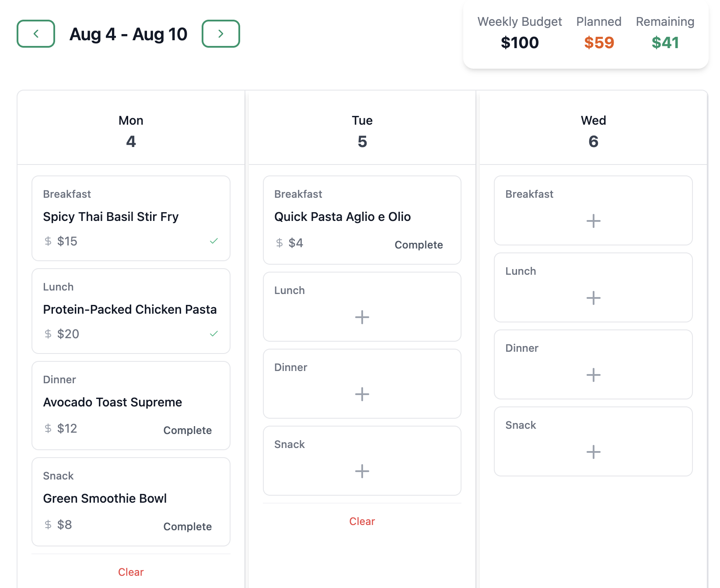720x588 pixels.
Task: Mark Avocado Toast Supreme as complete
Action: (187, 430)
